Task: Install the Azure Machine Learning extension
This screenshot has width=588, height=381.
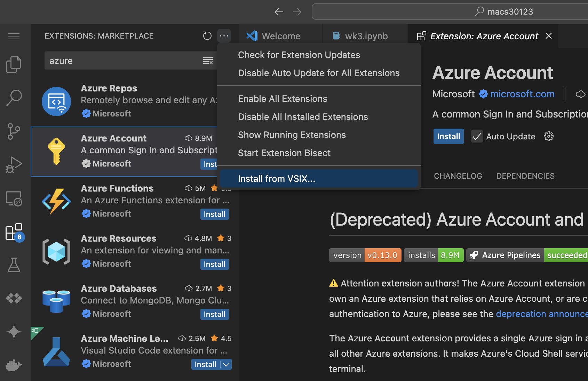Action: (205, 364)
